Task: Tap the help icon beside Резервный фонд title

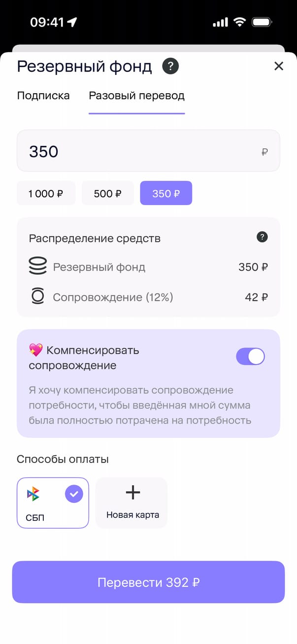Action: [x=170, y=66]
